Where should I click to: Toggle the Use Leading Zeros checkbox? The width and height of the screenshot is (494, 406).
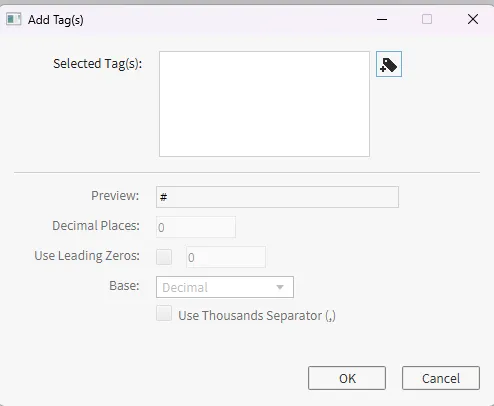click(x=164, y=257)
